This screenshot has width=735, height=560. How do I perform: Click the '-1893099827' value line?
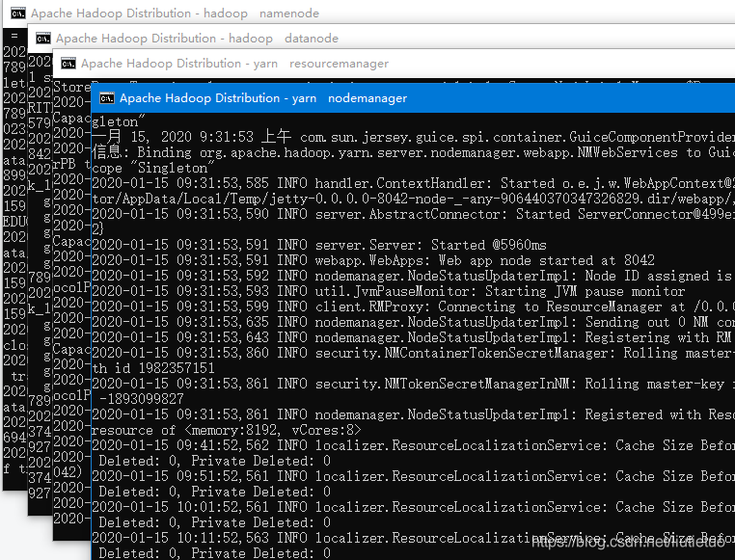click(x=142, y=399)
